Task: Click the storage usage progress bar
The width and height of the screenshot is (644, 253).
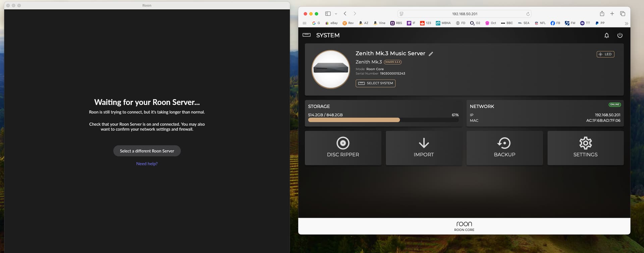Action: (x=383, y=120)
